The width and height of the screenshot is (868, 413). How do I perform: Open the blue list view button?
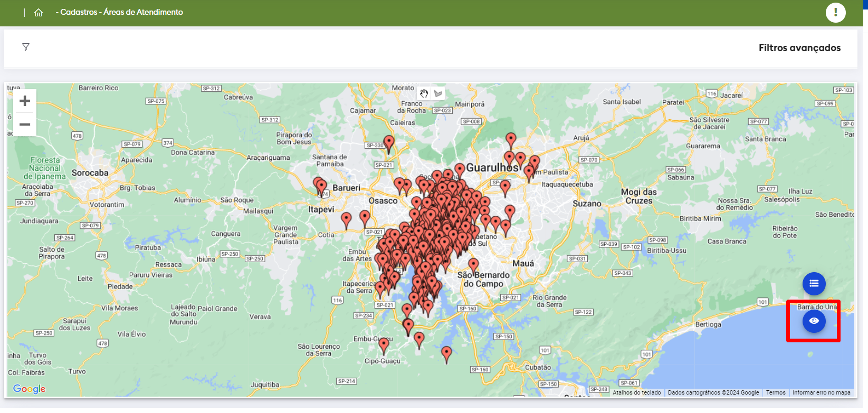click(x=814, y=284)
